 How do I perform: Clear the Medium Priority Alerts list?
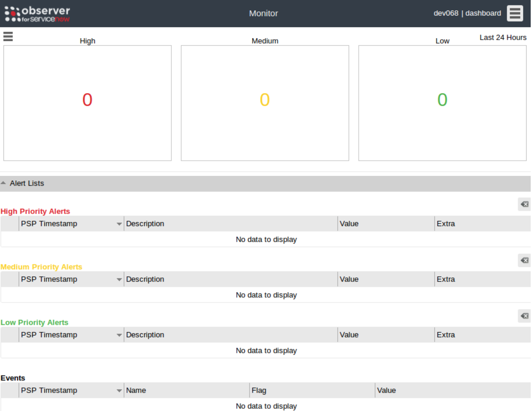[524, 260]
